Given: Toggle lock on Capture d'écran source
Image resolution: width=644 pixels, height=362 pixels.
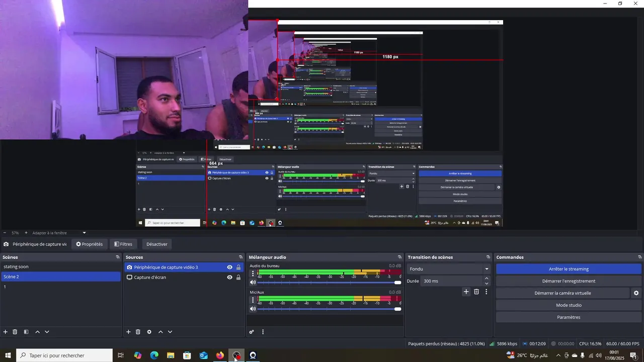Looking at the screenshot, I should pos(238,277).
